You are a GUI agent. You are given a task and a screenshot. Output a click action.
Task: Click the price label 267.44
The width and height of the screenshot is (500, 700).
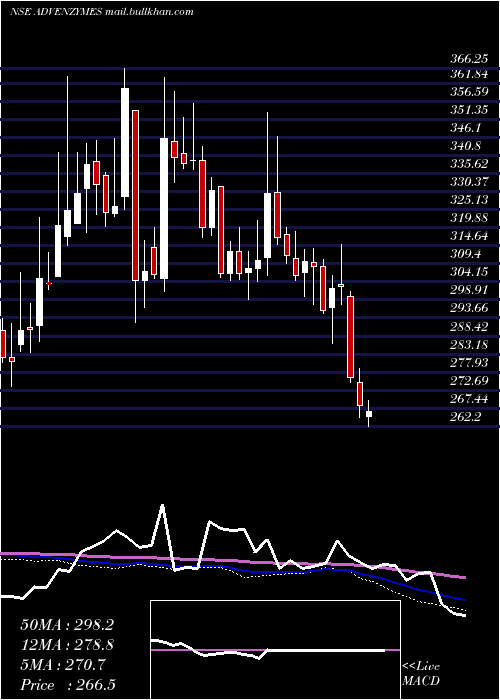click(x=469, y=398)
